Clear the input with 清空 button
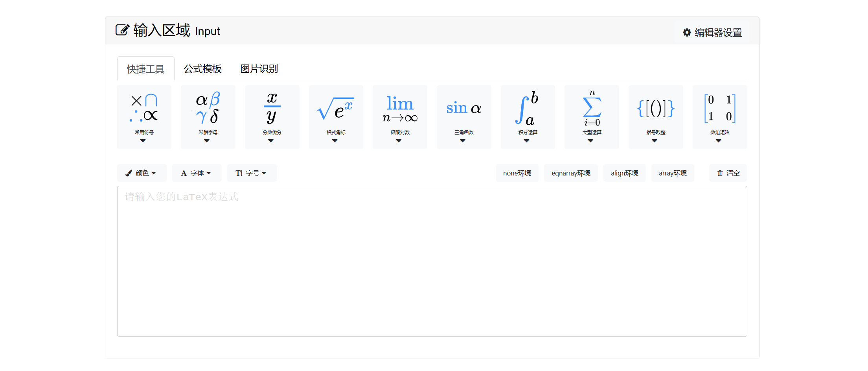Screen dimensions: 868x371 pos(728,173)
